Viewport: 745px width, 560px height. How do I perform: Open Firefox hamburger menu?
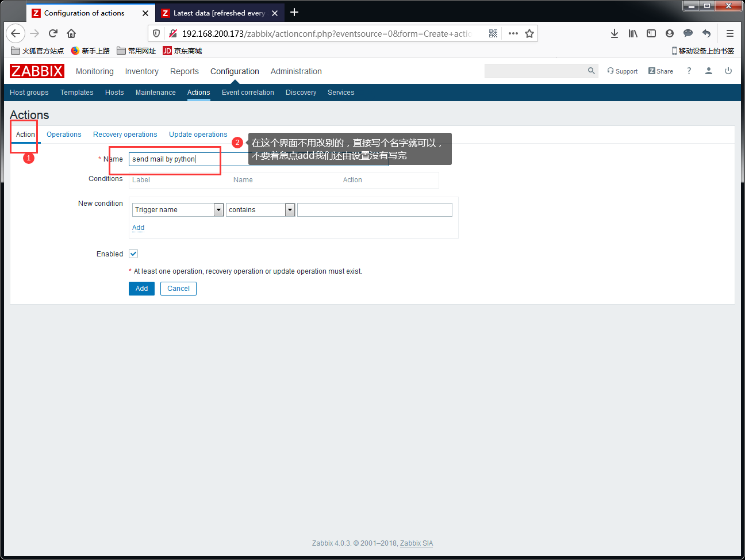pyautogui.click(x=730, y=33)
